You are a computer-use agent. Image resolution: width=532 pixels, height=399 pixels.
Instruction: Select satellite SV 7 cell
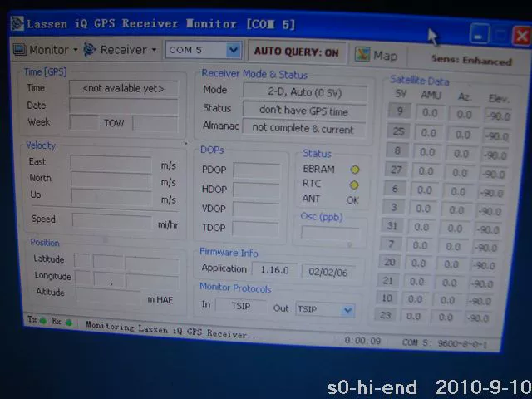click(x=391, y=244)
